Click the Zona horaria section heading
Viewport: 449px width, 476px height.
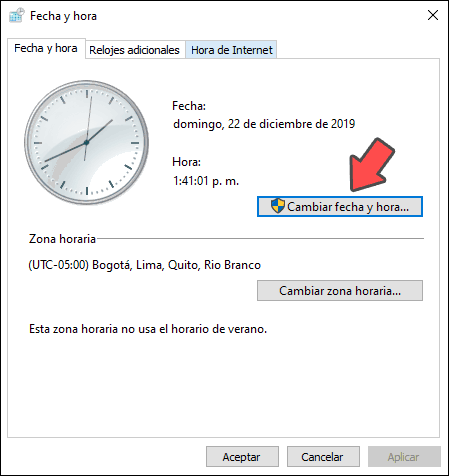[x=62, y=239]
